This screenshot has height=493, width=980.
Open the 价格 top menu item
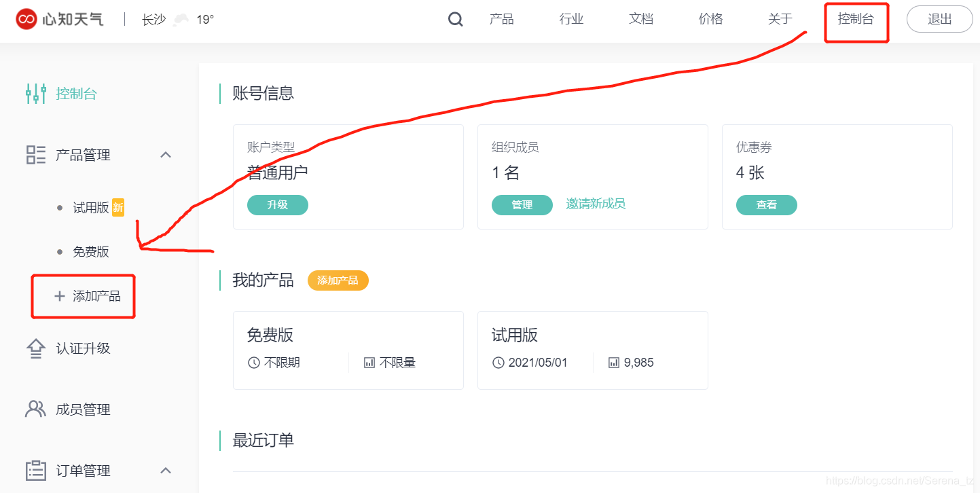710,19
